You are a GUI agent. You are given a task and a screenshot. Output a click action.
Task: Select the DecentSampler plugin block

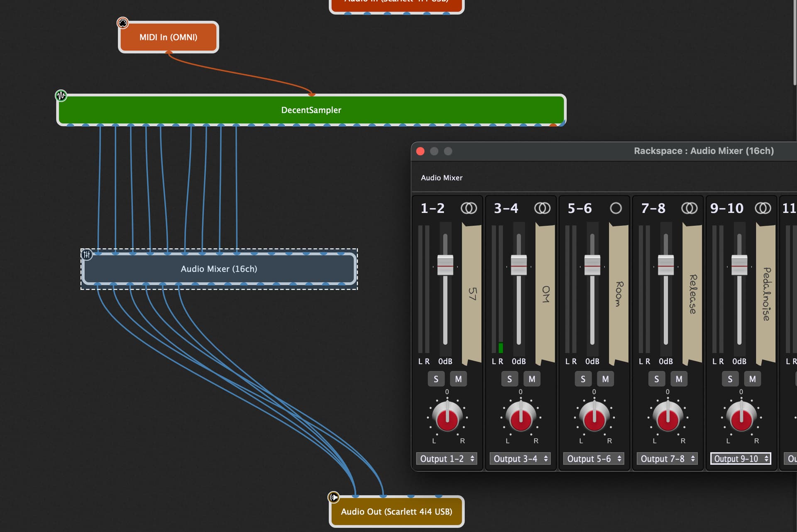(x=311, y=110)
